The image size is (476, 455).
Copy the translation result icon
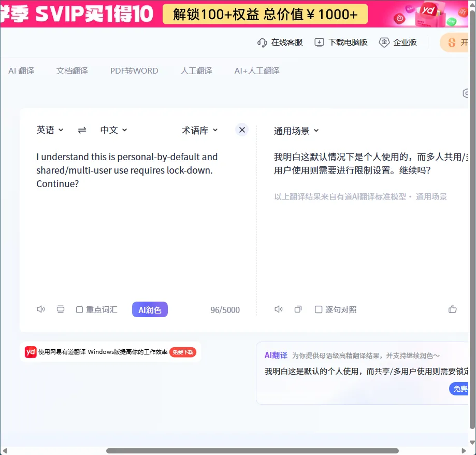tap(298, 309)
